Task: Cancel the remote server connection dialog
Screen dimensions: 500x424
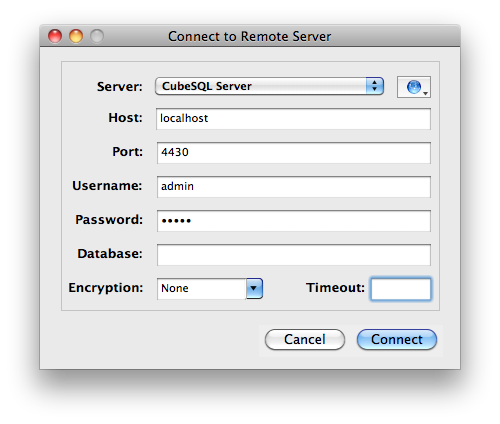Action: (x=305, y=340)
